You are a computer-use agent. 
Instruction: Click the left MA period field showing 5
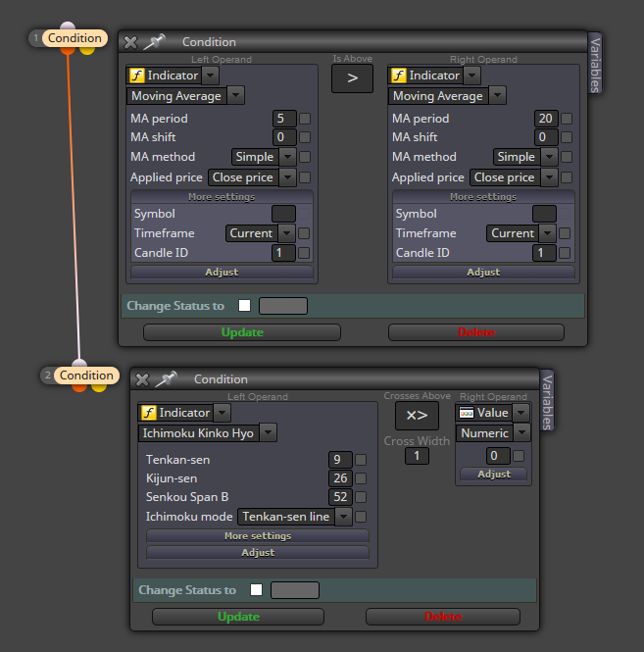point(284,119)
